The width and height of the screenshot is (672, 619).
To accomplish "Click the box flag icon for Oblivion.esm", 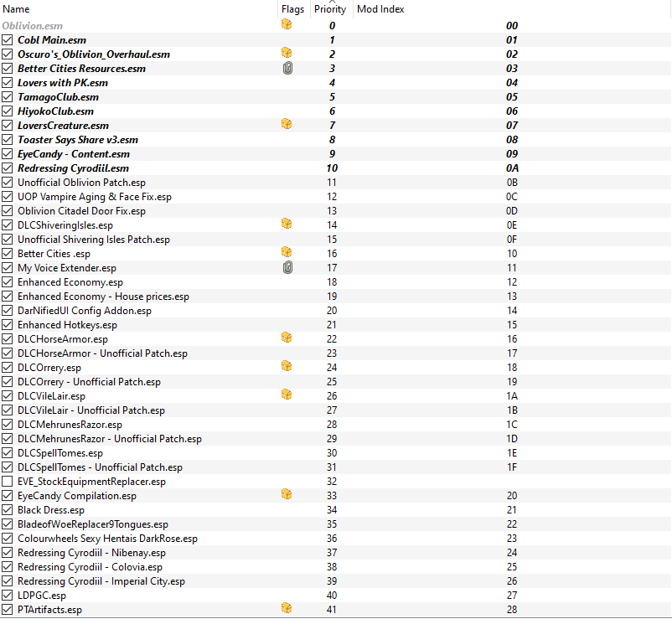I will point(287,24).
